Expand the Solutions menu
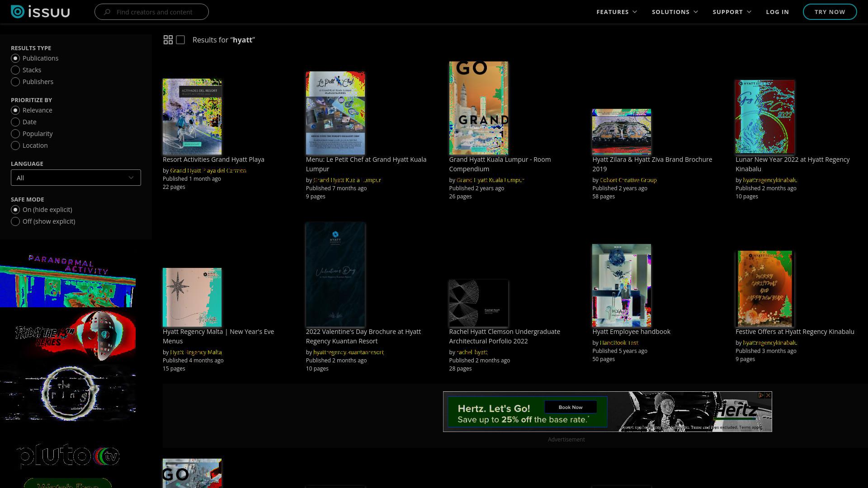Screen dimensions: 868x488 (x=675, y=12)
